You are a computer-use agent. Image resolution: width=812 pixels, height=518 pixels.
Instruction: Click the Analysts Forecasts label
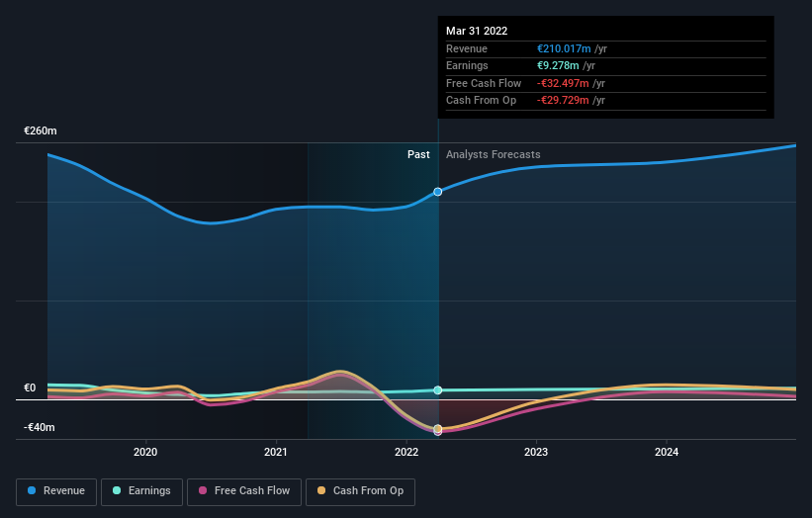coord(493,155)
